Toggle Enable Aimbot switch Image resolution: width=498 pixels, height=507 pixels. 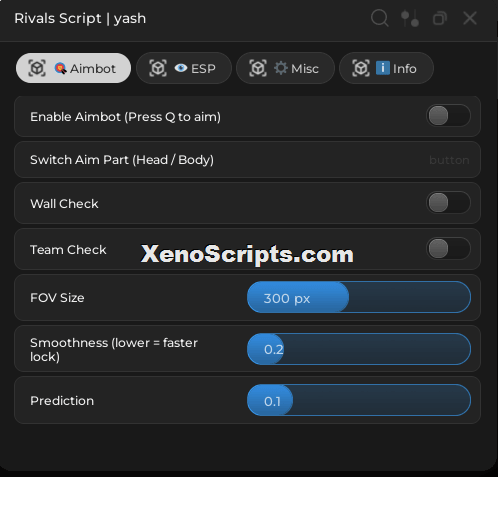[x=448, y=116]
